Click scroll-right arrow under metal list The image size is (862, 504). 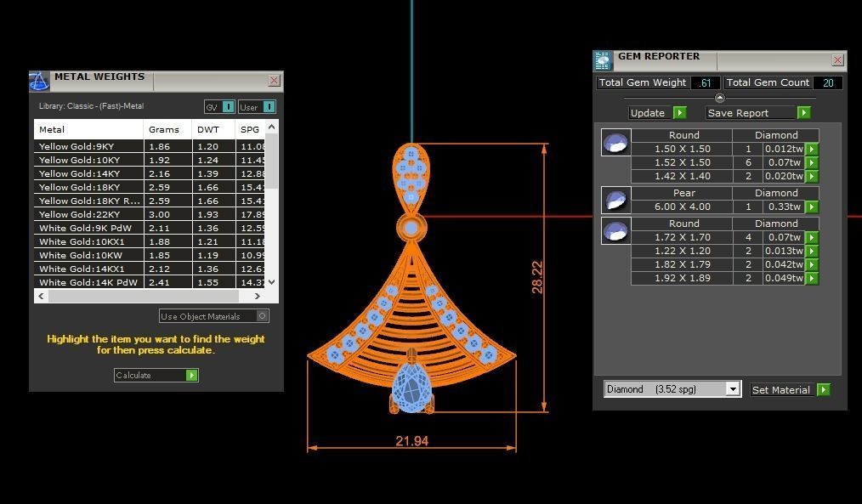click(258, 296)
